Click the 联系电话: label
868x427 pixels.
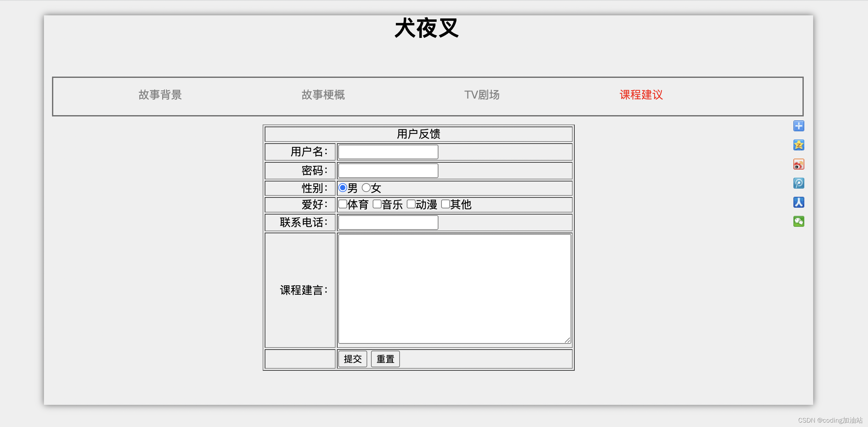point(304,222)
